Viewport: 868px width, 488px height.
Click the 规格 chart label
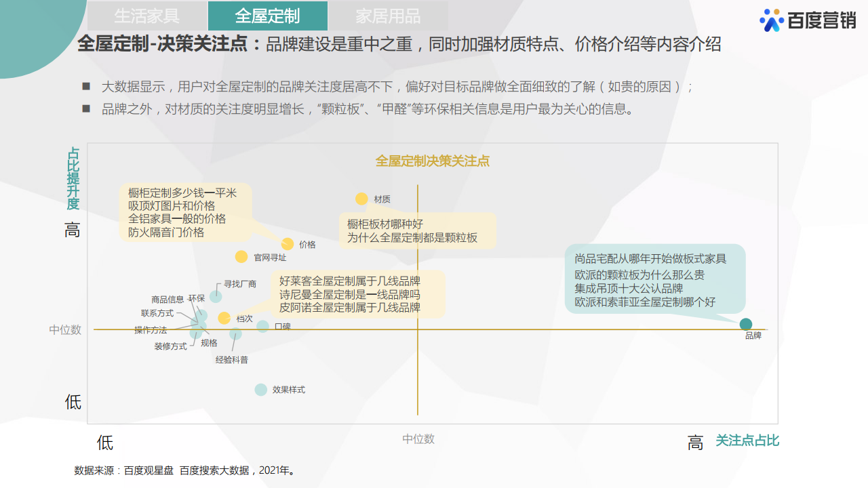point(209,343)
